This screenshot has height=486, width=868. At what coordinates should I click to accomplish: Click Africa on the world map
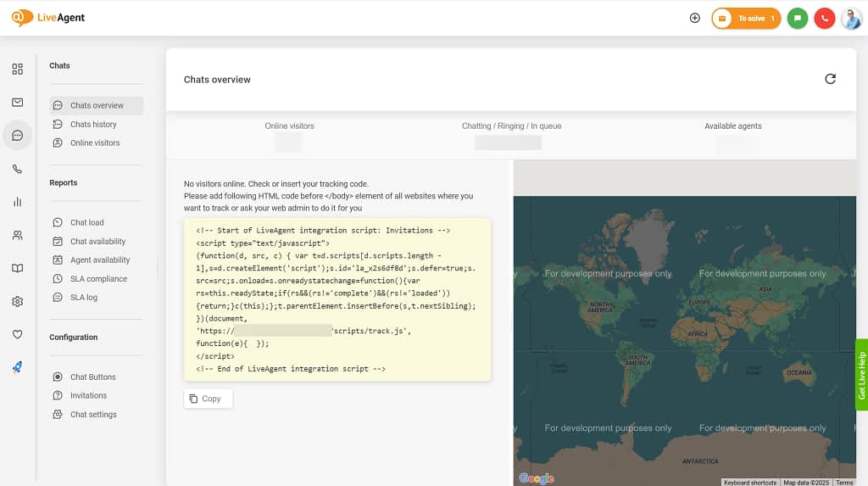[698, 334]
